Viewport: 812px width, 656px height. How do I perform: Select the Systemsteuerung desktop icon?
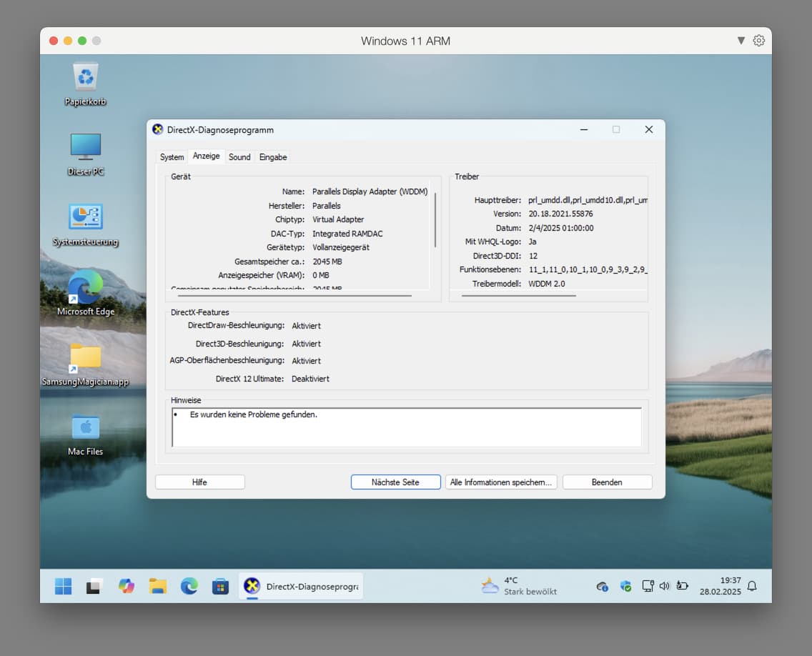[86, 224]
